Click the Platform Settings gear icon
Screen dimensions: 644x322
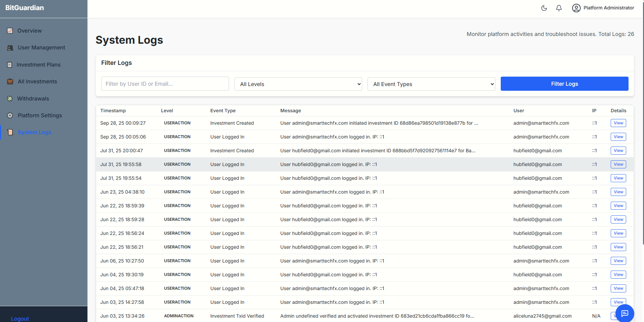pyautogui.click(x=10, y=116)
